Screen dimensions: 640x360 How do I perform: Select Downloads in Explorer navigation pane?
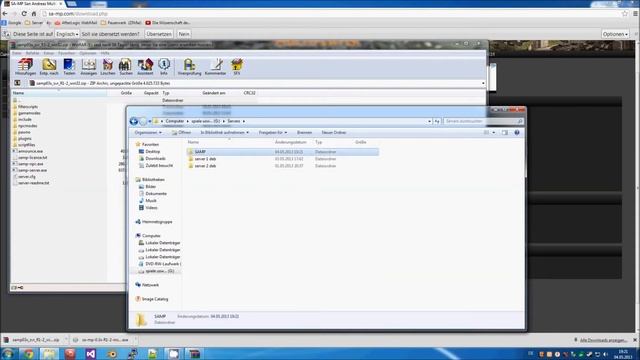click(155, 158)
